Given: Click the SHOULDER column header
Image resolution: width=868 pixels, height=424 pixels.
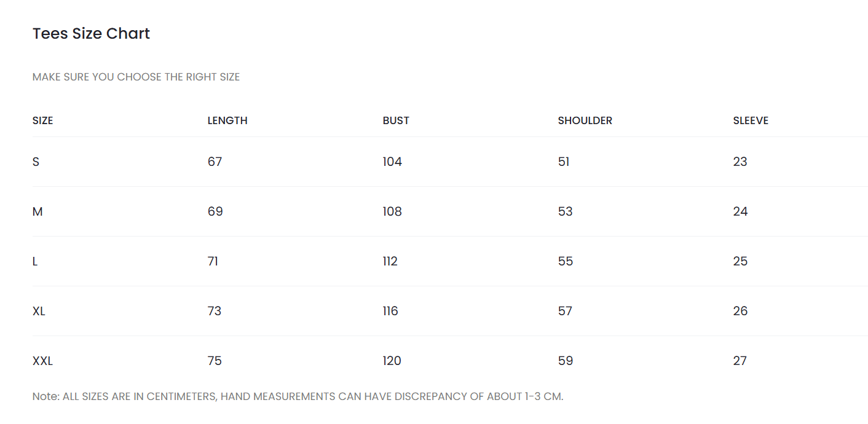Looking at the screenshot, I should point(585,120).
